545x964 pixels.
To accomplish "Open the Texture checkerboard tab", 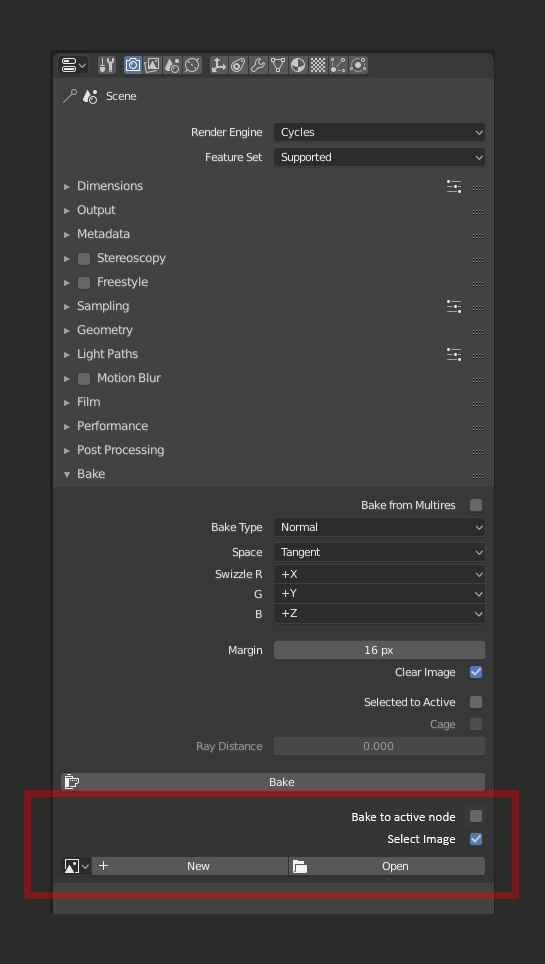I will [x=318, y=65].
